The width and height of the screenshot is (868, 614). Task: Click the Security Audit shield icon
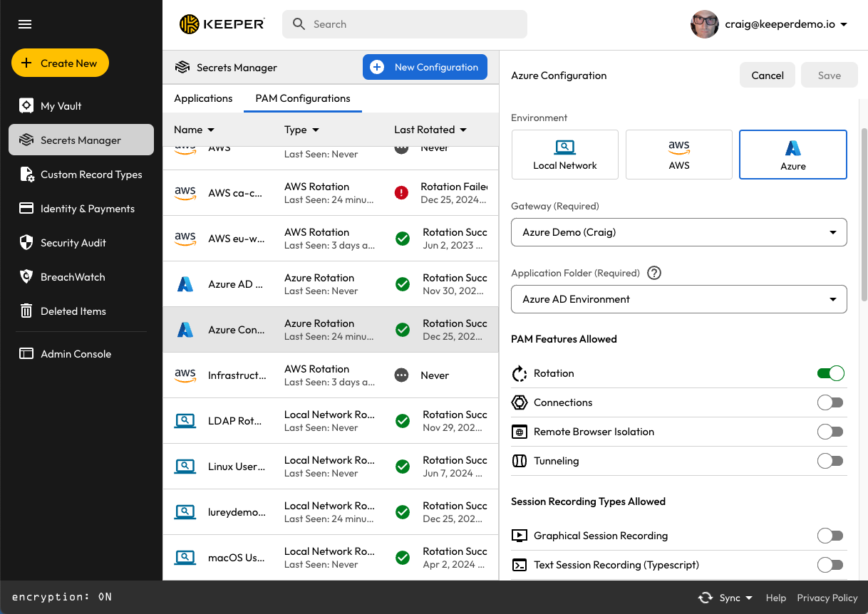coord(26,243)
